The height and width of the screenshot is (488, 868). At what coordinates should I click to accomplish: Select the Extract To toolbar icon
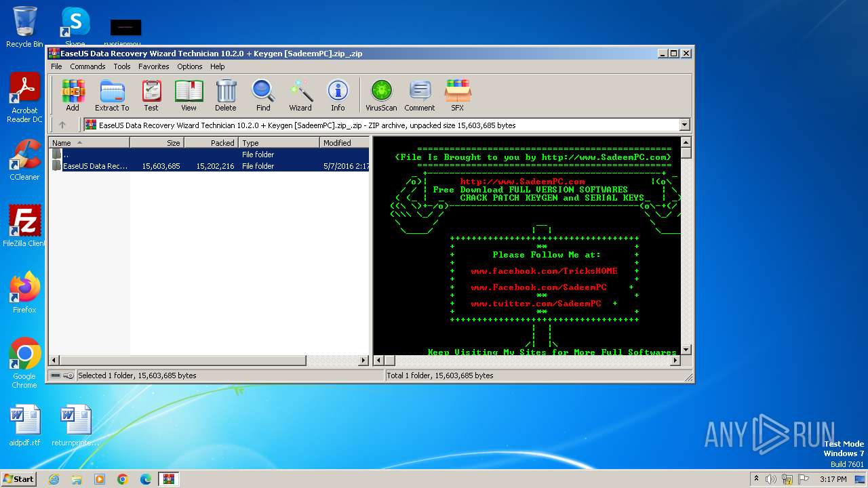click(112, 95)
